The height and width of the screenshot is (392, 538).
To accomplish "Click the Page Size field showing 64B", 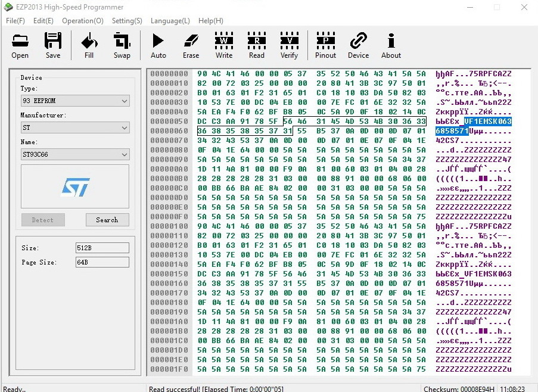I will point(102,262).
